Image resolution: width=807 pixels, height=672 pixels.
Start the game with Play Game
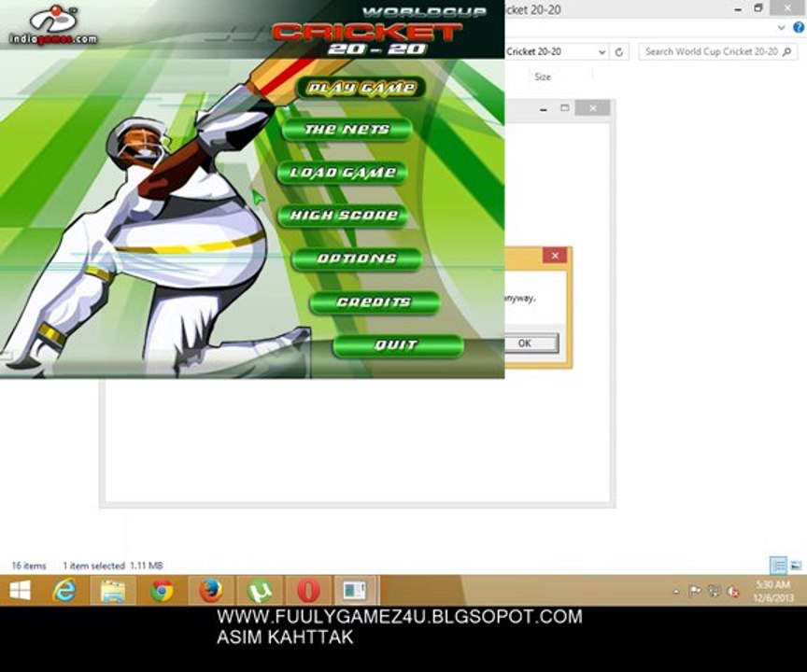pyautogui.click(x=361, y=88)
